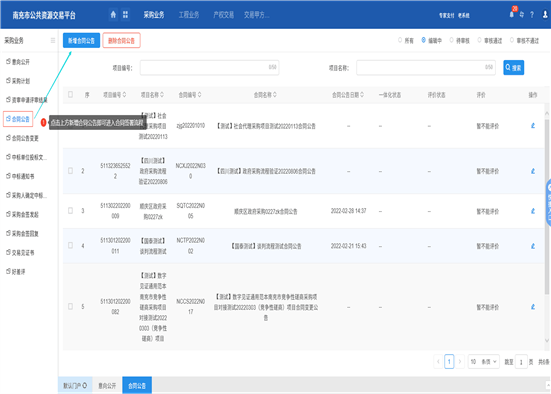Click the blue 搜索 search button
The width and height of the screenshot is (551, 394).
click(513, 67)
